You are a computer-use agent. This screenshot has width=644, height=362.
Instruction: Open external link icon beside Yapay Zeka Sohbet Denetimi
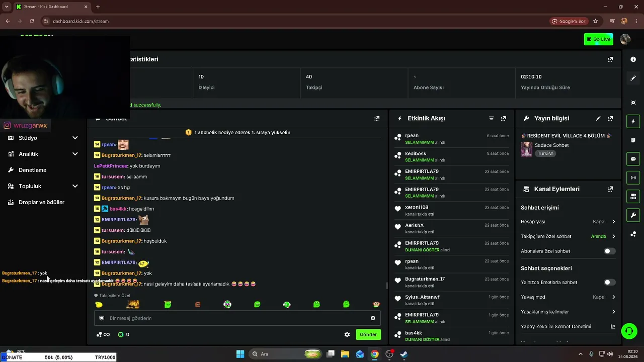click(613, 327)
